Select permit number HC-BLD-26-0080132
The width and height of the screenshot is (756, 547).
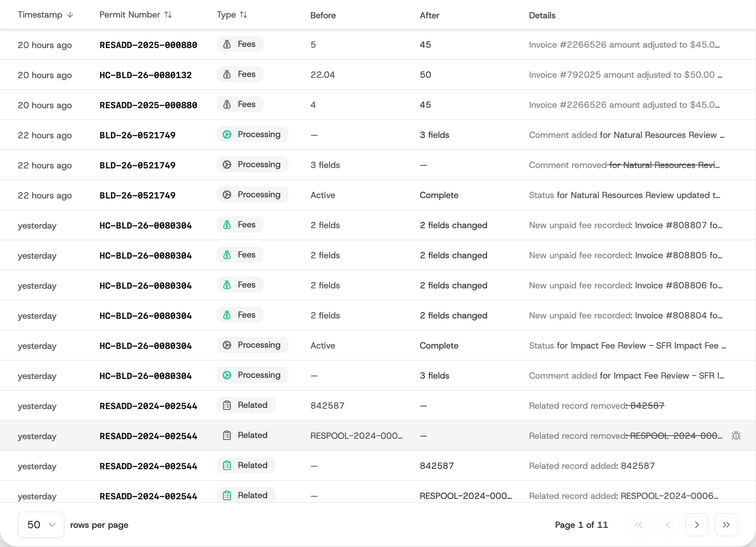pyautogui.click(x=146, y=75)
